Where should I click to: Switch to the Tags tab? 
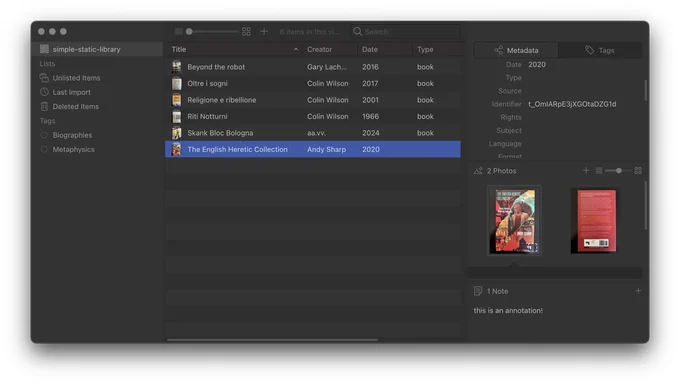click(x=600, y=50)
